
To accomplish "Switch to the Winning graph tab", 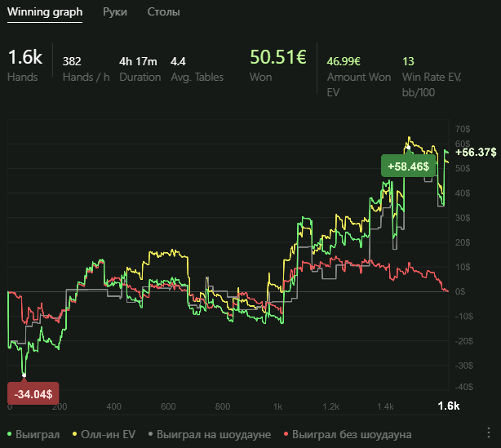I will (x=45, y=12).
